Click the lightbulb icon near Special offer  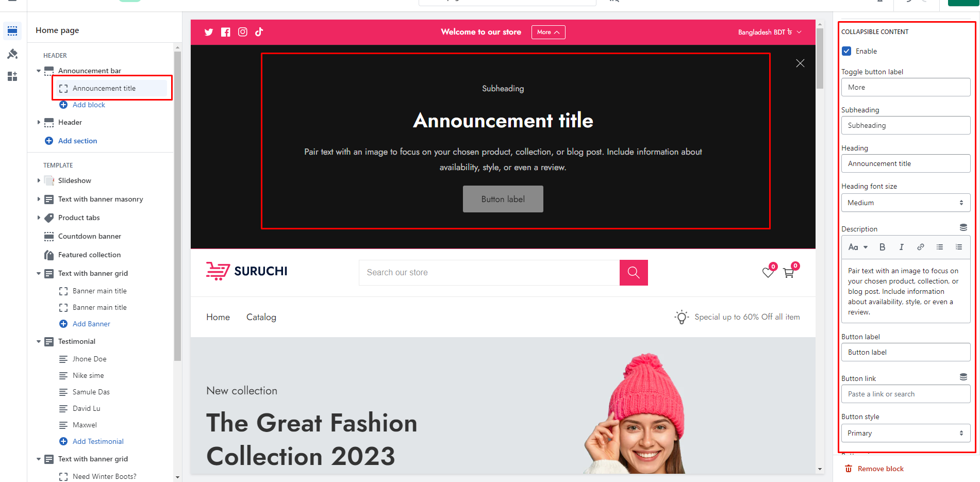tap(682, 317)
